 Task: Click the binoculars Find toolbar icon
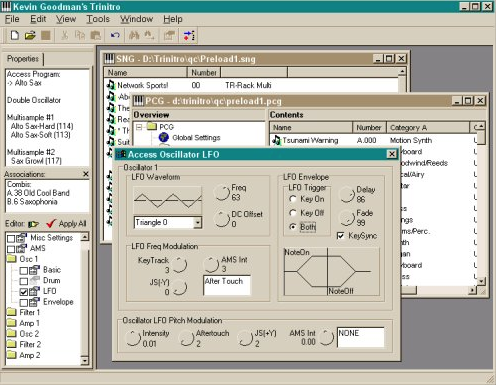[x=134, y=35]
